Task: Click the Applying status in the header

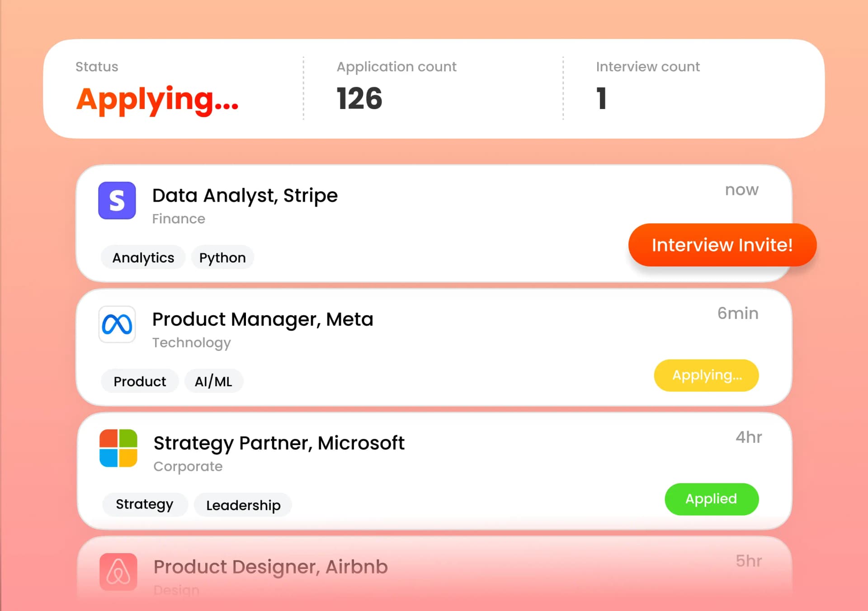Action: pos(157,100)
